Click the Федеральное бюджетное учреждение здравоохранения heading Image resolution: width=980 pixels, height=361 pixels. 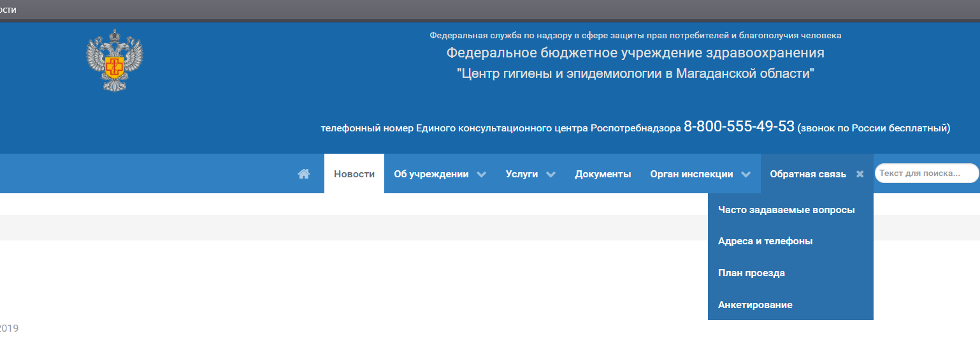point(635,53)
